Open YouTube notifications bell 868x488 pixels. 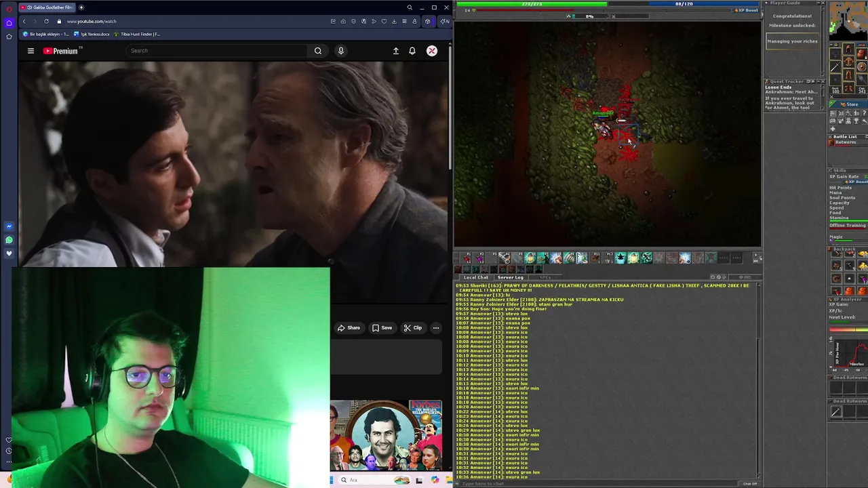(x=412, y=51)
